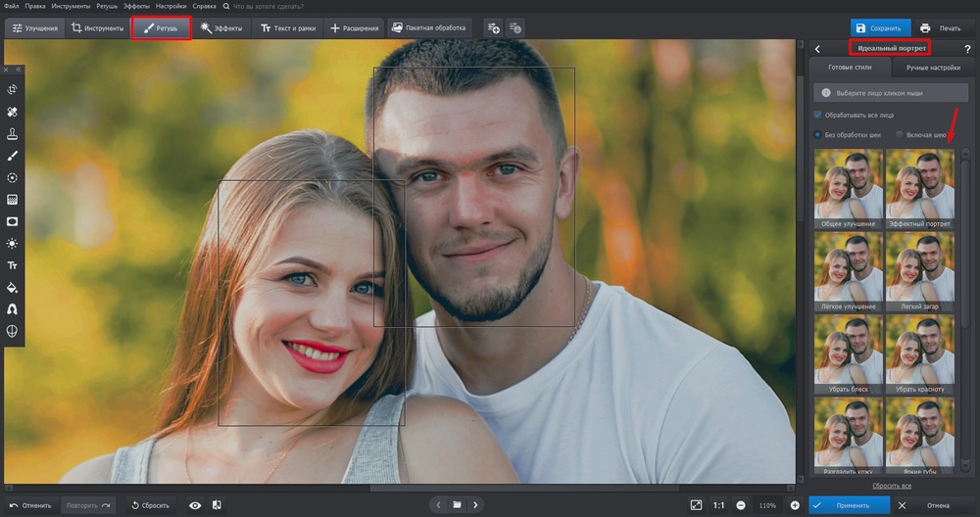
Task: Select the gradient filter tool
Action: [x=12, y=200]
